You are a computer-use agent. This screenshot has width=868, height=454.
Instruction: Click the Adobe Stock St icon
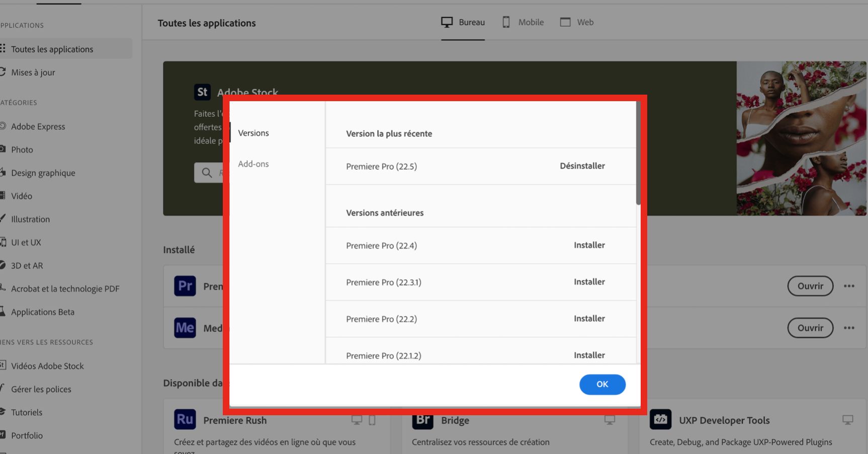click(202, 92)
